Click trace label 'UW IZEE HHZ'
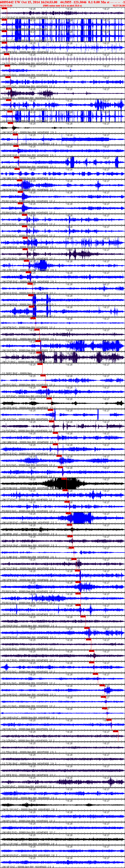Image resolution: width=125 pixels, height=868 pixels. (x=9, y=408)
